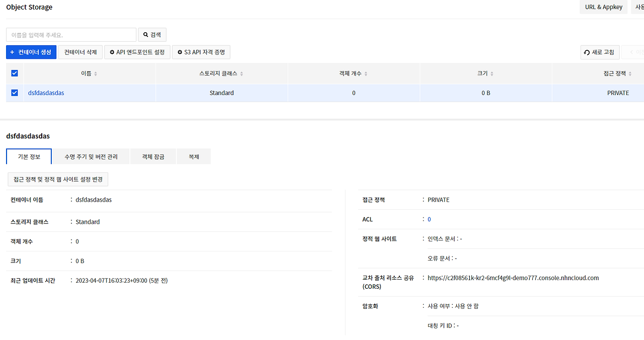The width and height of the screenshot is (644, 340).
Task: Click the container name search input field
Action: point(71,35)
